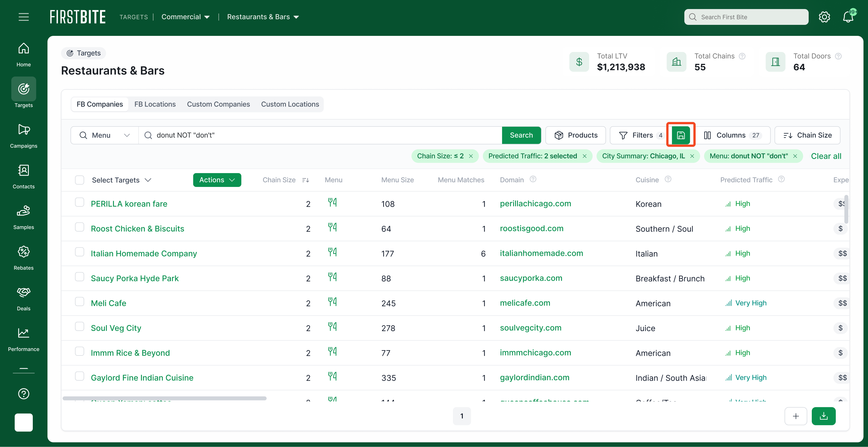Open the hamburger navigation menu
The width and height of the screenshot is (868, 447).
tap(23, 17)
